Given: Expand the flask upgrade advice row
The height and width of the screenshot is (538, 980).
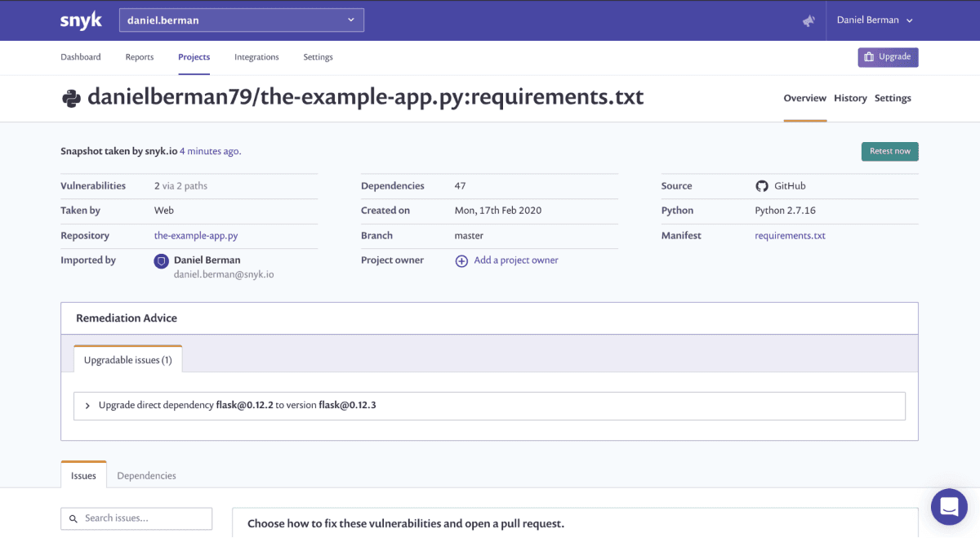Looking at the screenshot, I should [489, 406].
